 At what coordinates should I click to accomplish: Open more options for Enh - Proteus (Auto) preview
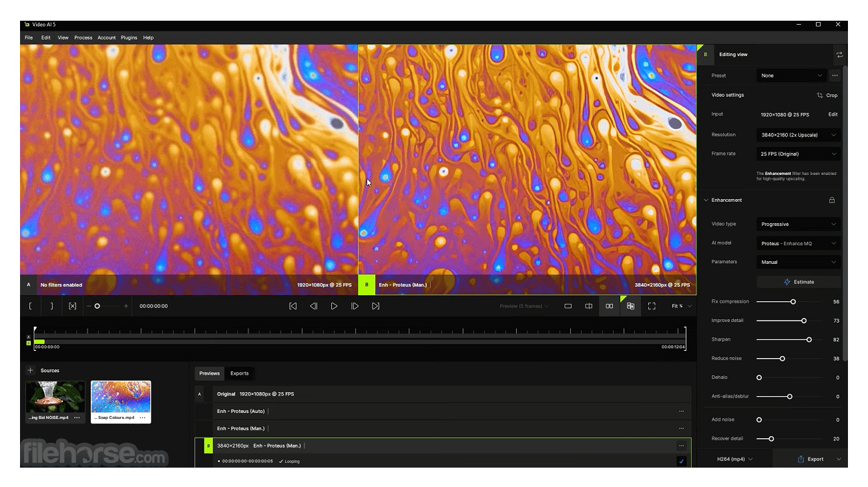[x=681, y=412]
